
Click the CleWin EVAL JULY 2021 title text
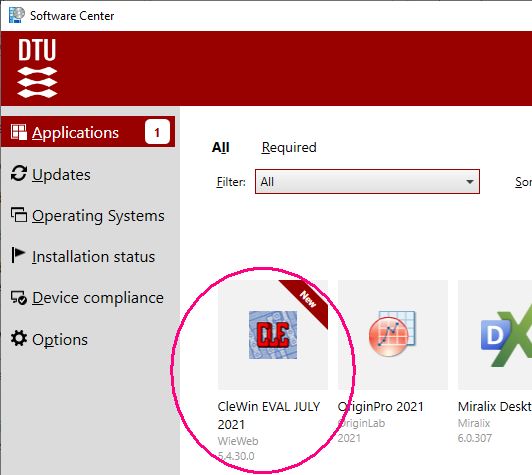[269, 415]
